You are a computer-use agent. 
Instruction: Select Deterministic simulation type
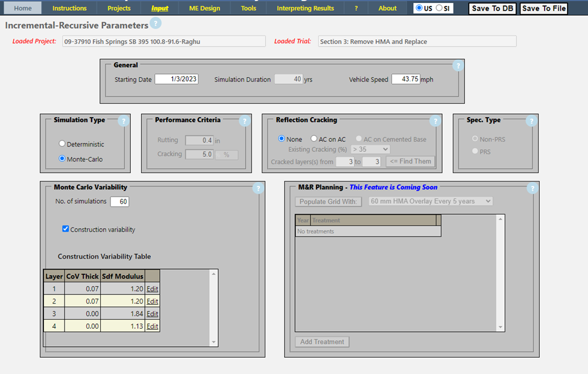pos(62,144)
